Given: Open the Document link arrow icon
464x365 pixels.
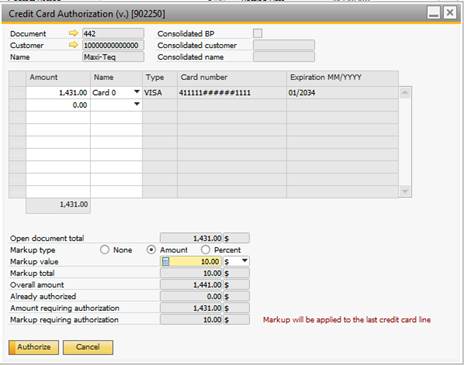Looking at the screenshot, I should pyautogui.click(x=73, y=33).
